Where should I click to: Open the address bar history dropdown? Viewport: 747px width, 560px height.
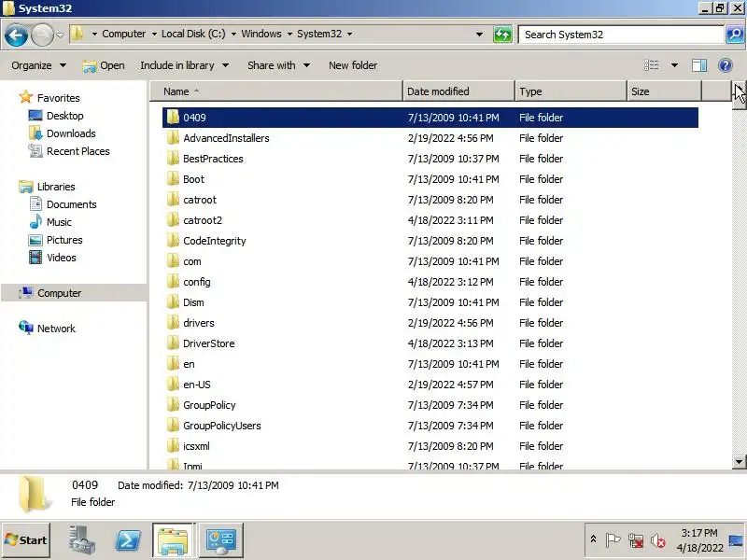(480, 35)
